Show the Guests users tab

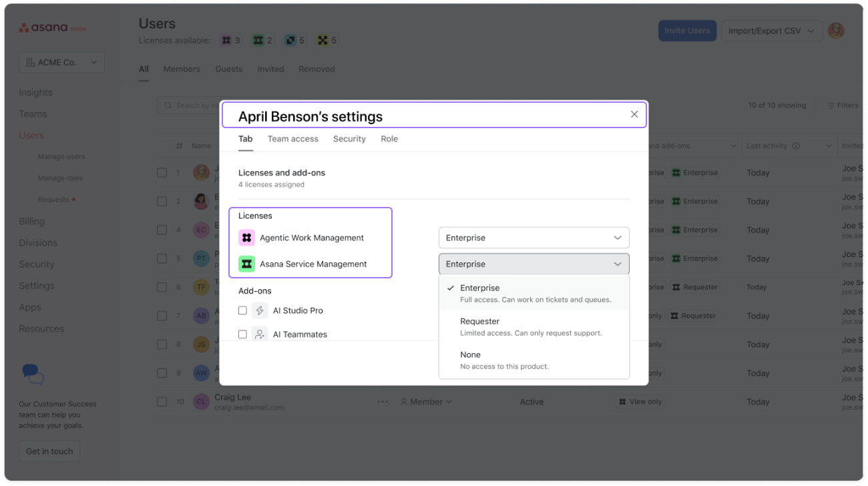[229, 69]
